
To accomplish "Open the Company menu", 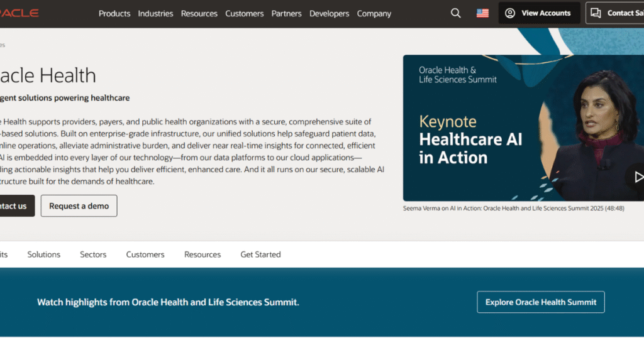I will [x=374, y=13].
